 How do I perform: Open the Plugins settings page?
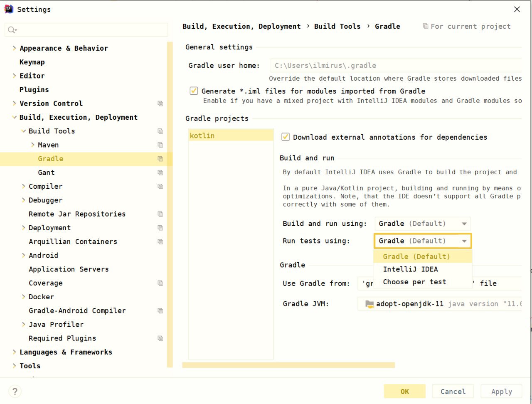[34, 90]
